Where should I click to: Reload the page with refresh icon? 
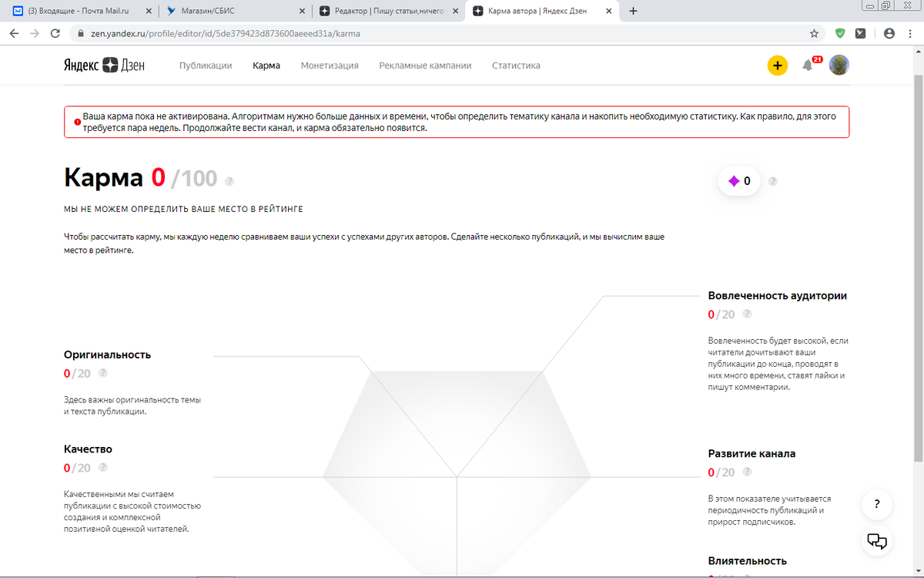[55, 34]
